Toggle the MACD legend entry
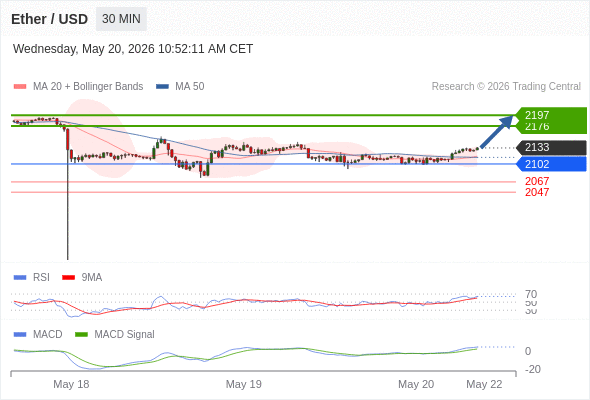Image resolution: width=590 pixels, height=400 pixels. pos(38,334)
